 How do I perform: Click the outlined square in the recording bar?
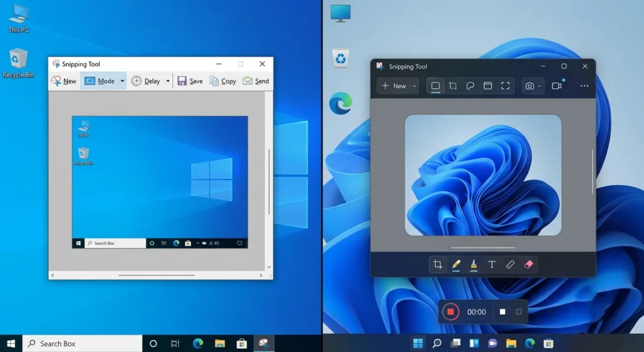pyautogui.click(x=519, y=312)
